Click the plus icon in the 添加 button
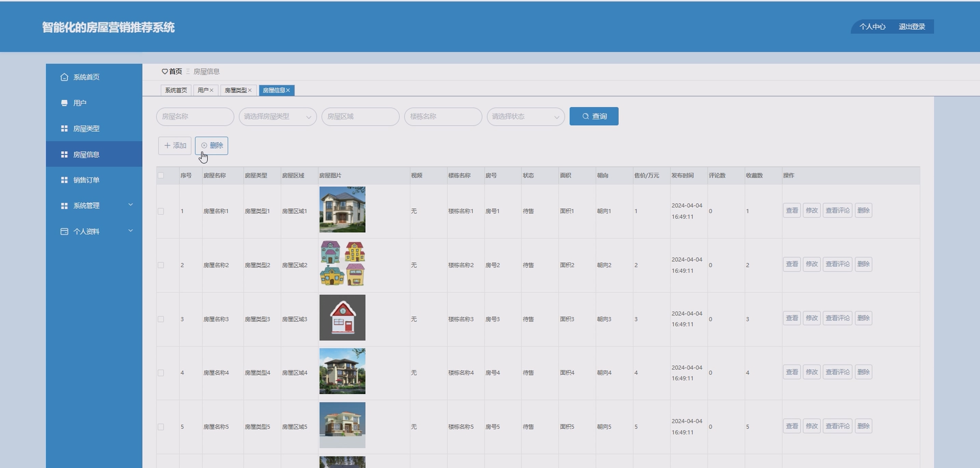The height and width of the screenshot is (468, 980). click(x=167, y=146)
